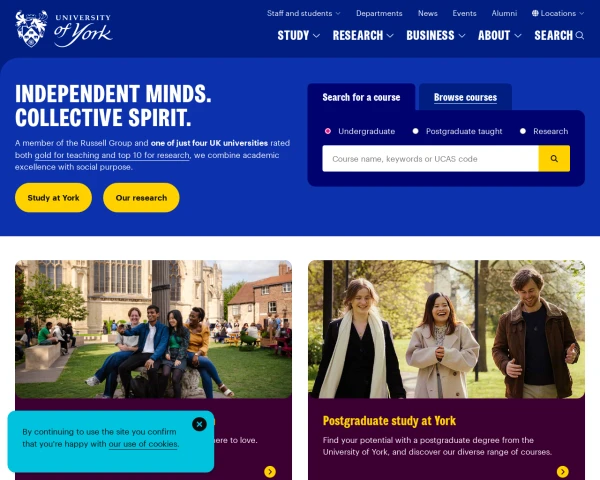Open the our use of cookies link
Screen dimensions: 600x480
point(143,444)
